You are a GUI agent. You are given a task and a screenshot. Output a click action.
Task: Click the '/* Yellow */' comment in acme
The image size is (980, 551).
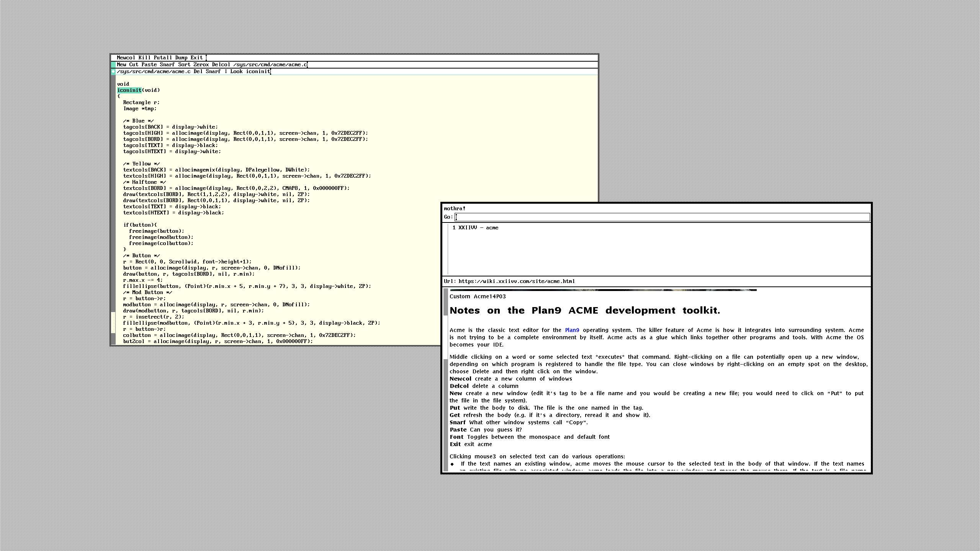[x=141, y=164]
